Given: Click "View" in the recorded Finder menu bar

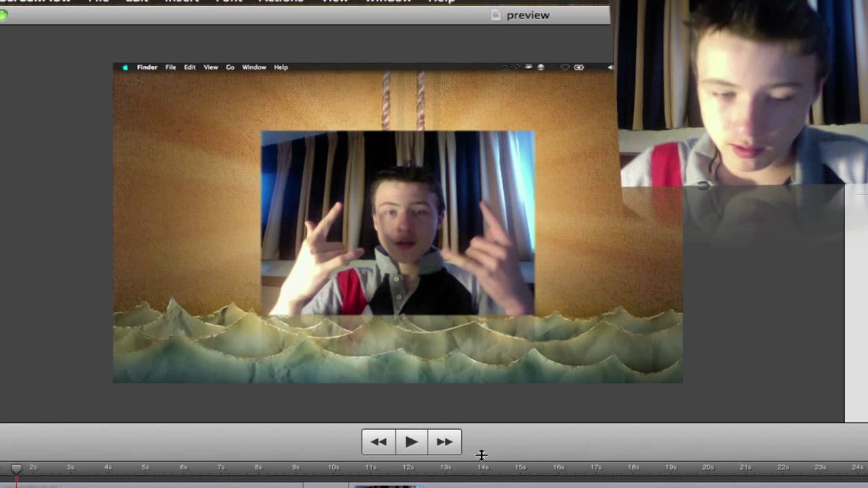Looking at the screenshot, I should coord(211,67).
